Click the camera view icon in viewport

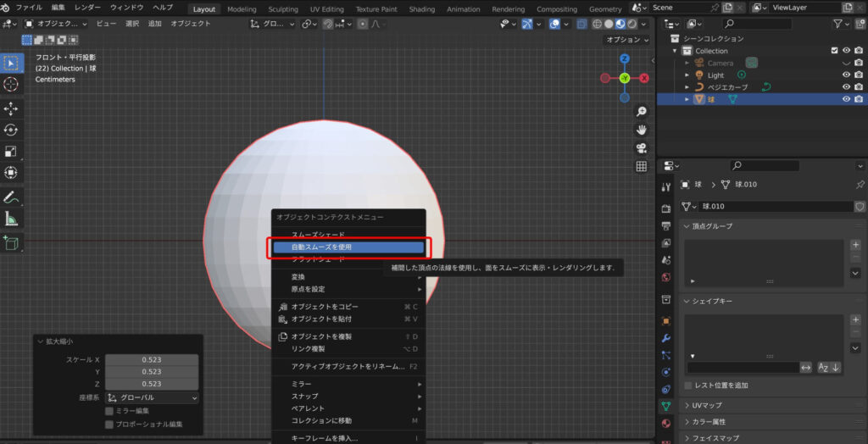click(x=642, y=147)
